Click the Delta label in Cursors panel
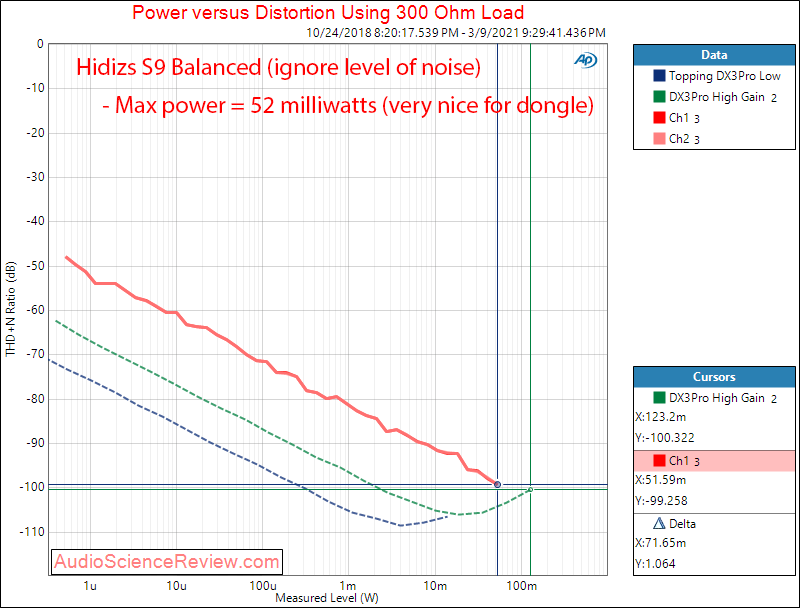Viewport: 800px width, 608px height. click(x=682, y=524)
